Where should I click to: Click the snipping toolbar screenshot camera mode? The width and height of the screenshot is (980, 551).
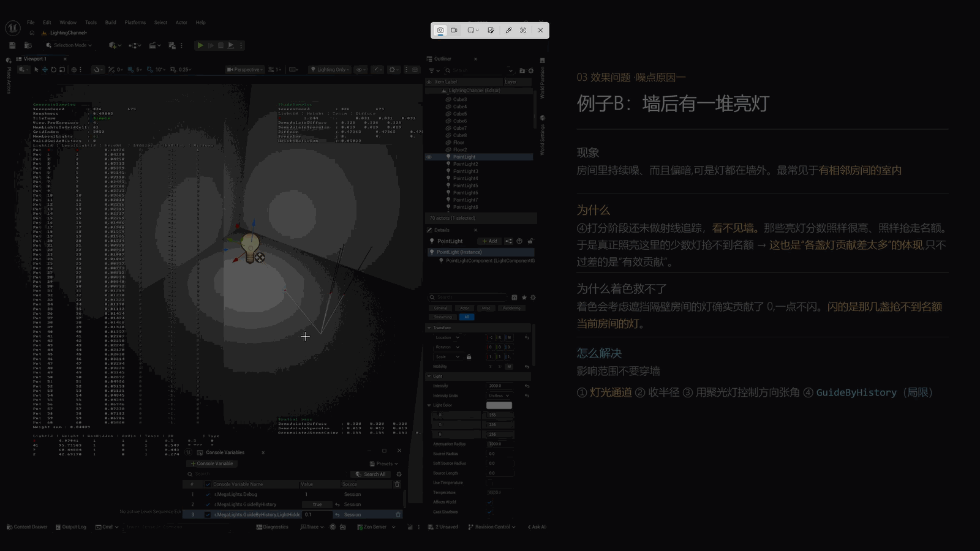point(440,30)
